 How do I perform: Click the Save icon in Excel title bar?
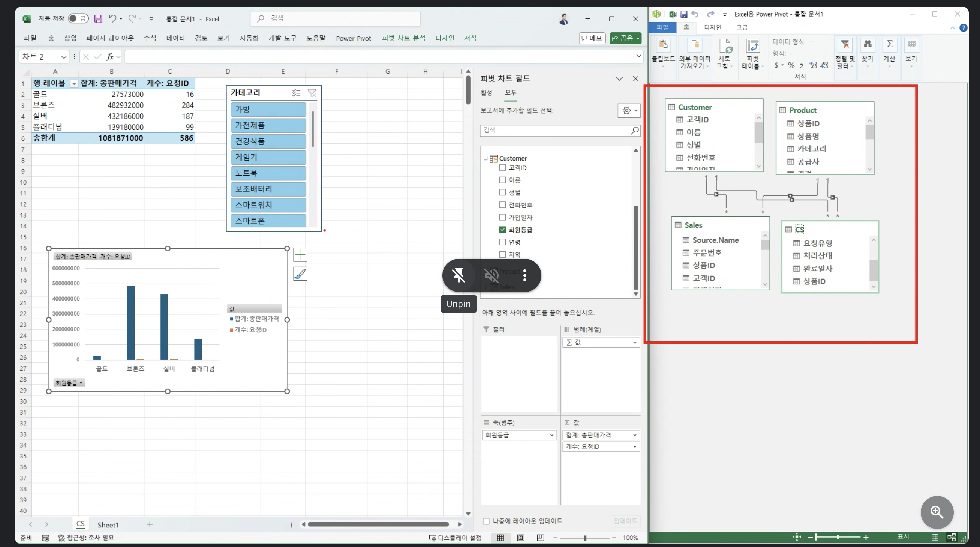(98, 19)
